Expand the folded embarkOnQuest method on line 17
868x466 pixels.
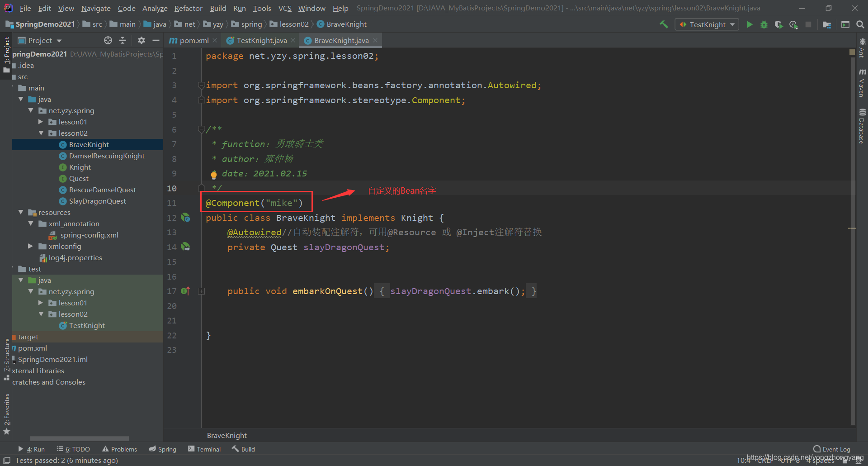[x=202, y=291]
